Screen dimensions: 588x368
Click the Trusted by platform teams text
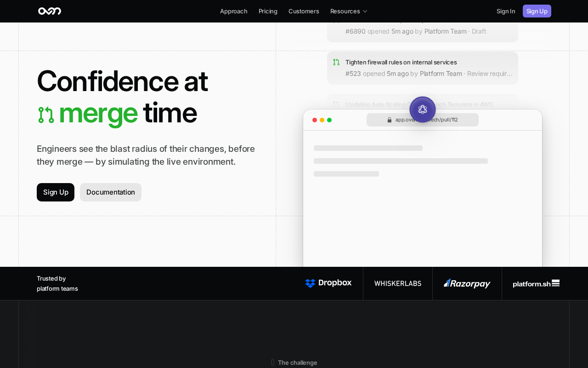tap(57, 283)
